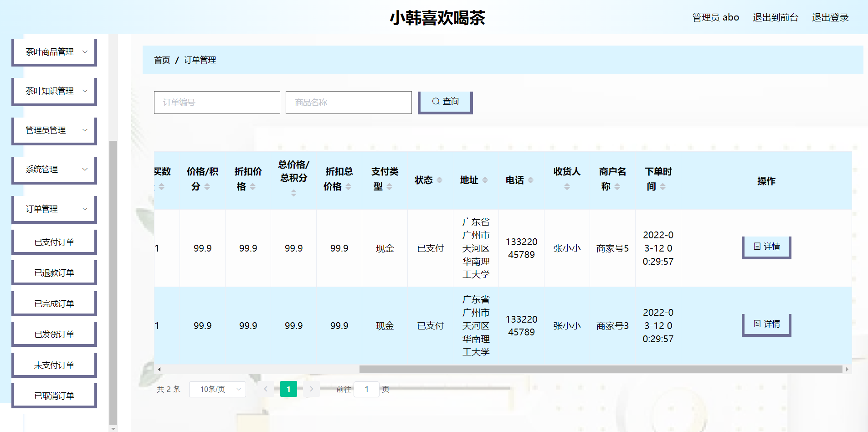This screenshot has height=432, width=868.
Task: Open 详情 for 商家号3 order
Action: tap(766, 324)
